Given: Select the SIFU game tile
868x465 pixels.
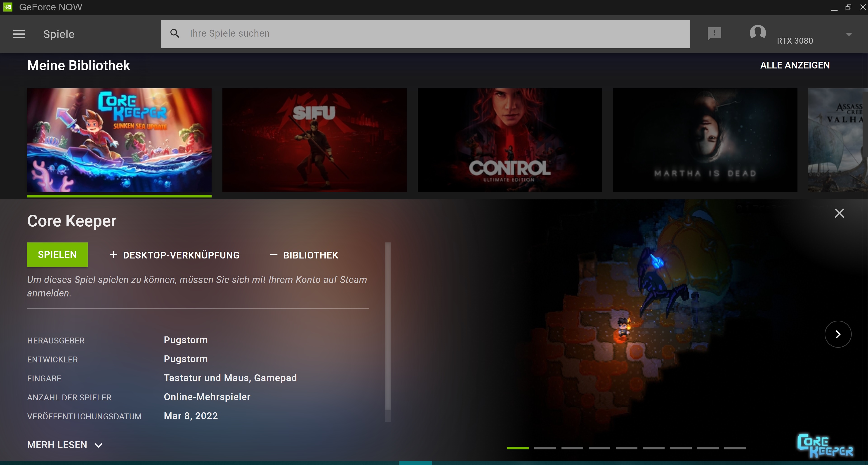Looking at the screenshot, I should [314, 140].
